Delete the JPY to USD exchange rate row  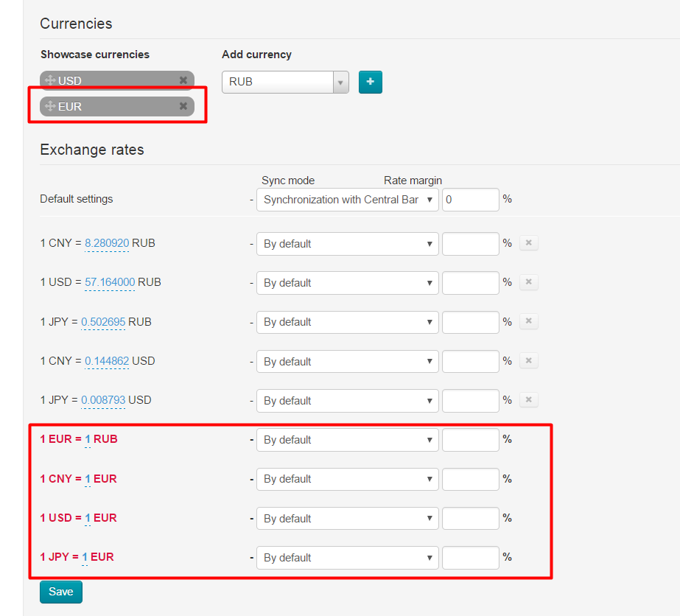click(x=529, y=399)
